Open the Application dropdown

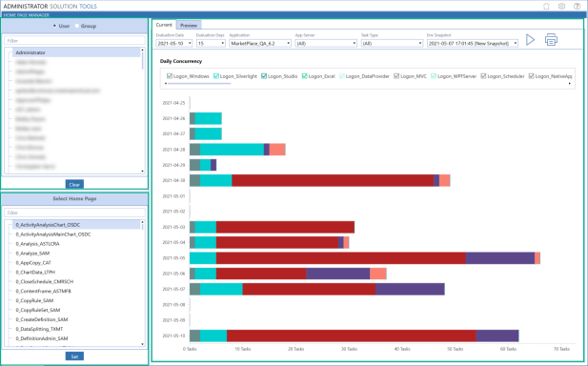(x=260, y=44)
